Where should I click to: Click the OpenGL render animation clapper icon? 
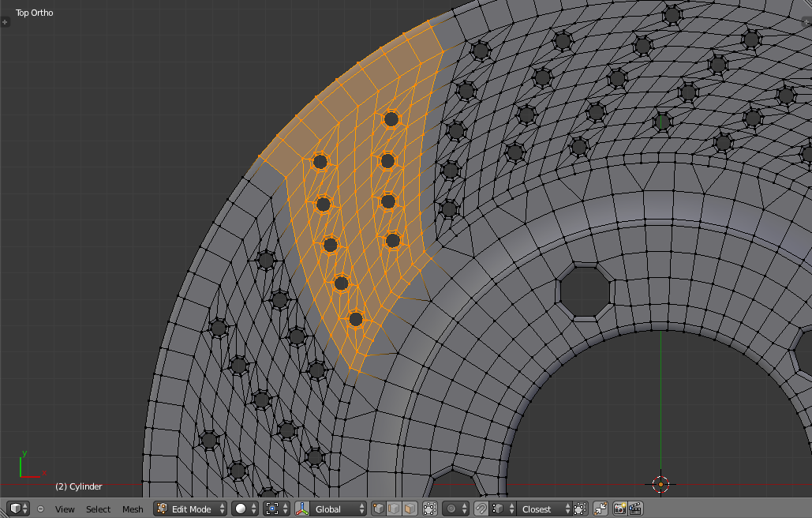click(635, 509)
